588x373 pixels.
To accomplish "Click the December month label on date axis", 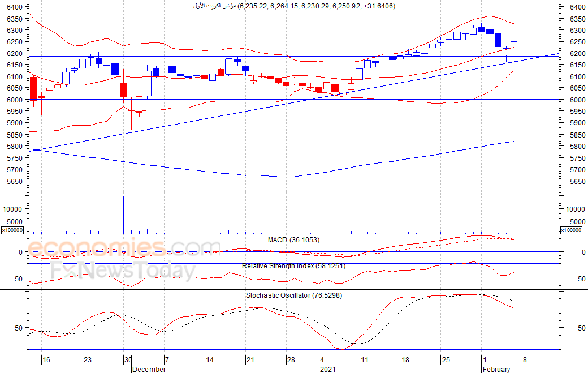I will pyautogui.click(x=149, y=369).
